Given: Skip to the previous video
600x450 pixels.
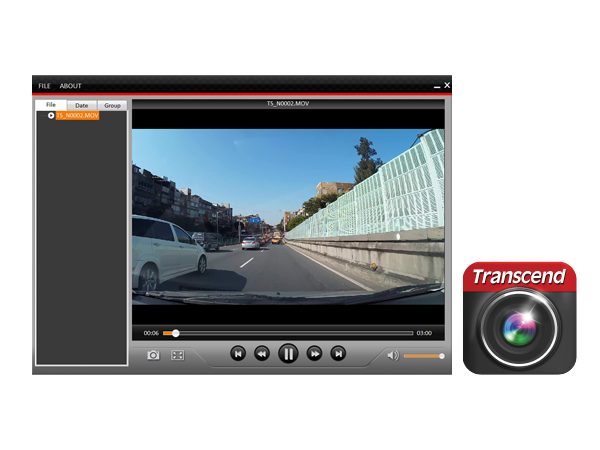Looking at the screenshot, I should (238, 354).
